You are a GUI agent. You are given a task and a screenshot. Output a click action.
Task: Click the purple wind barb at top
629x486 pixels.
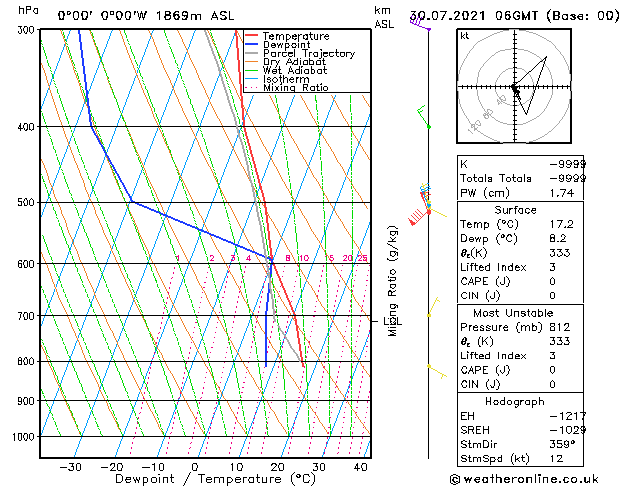[x=419, y=25]
